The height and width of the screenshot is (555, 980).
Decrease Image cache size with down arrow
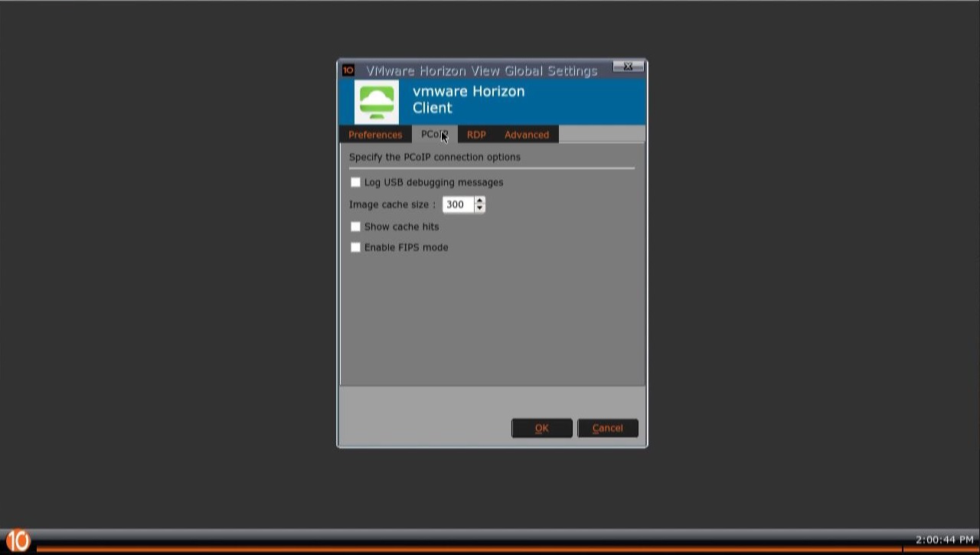479,208
